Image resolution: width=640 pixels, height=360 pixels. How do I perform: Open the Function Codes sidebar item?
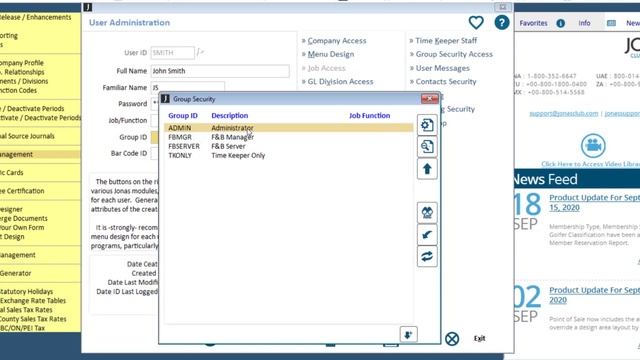tap(18, 90)
